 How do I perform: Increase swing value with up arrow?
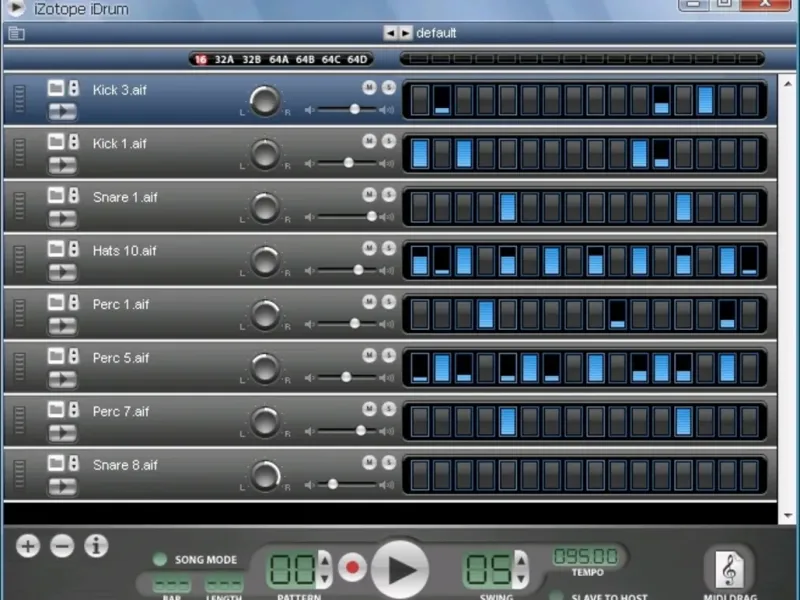(520, 561)
